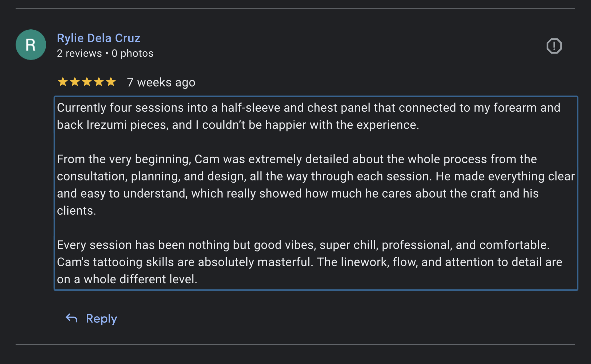Click the paragraph starting 'Every session has been'
Viewport: 591px width, 364px height.
click(310, 262)
